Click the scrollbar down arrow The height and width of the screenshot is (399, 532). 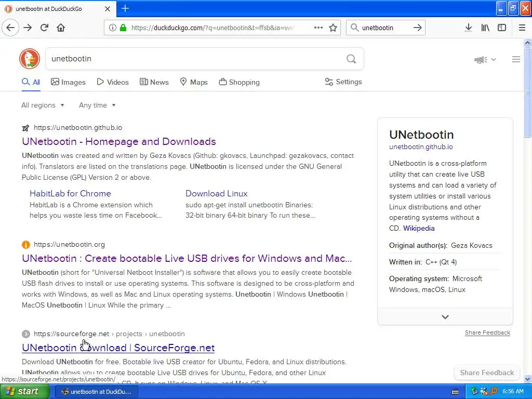tap(527, 379)
